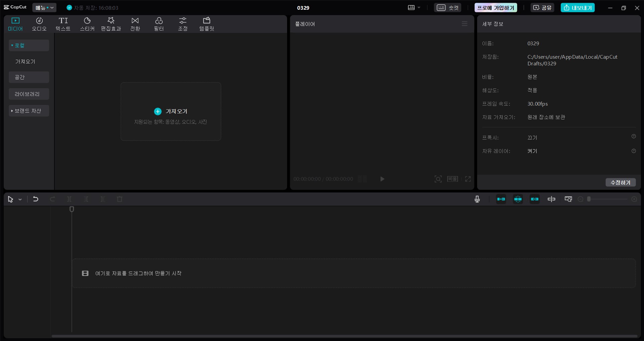Image resolution: width=644 pixels, height=341 pixels.
Task: Click the 원래 장소에 보관 value
Action: pos(546,117)
